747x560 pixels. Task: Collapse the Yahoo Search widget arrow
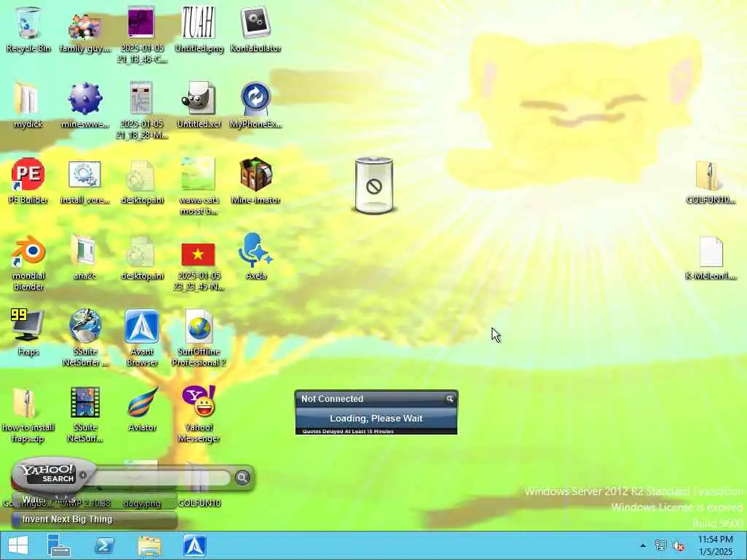click(x=83, y=475)
